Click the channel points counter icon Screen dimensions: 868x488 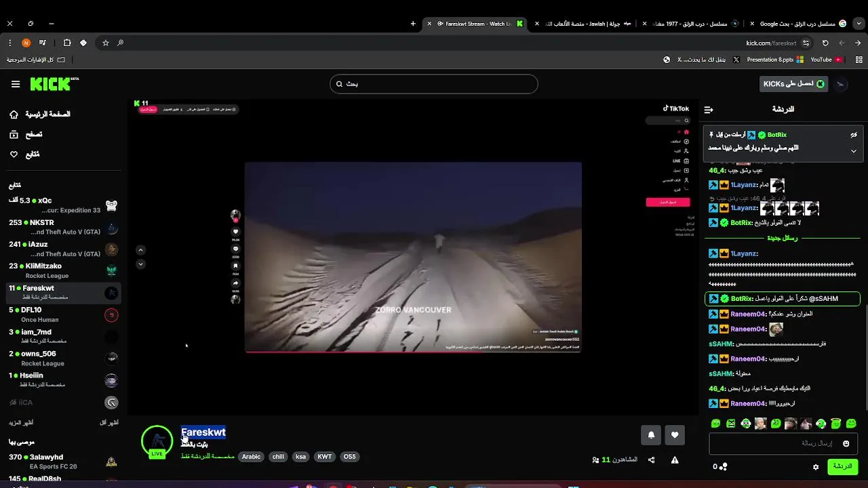pyautogui.click(x=723, y=466)
